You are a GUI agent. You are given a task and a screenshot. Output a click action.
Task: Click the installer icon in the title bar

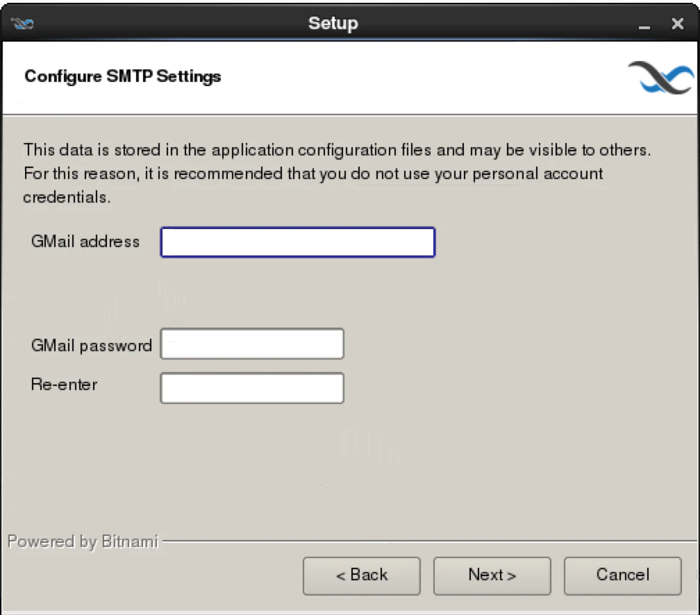click(x=22, y=23)
